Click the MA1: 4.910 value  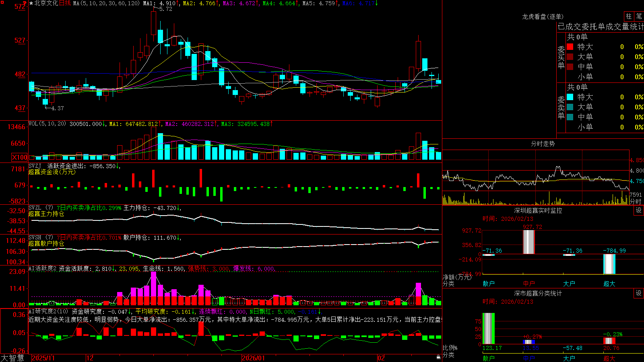[161, 3]
